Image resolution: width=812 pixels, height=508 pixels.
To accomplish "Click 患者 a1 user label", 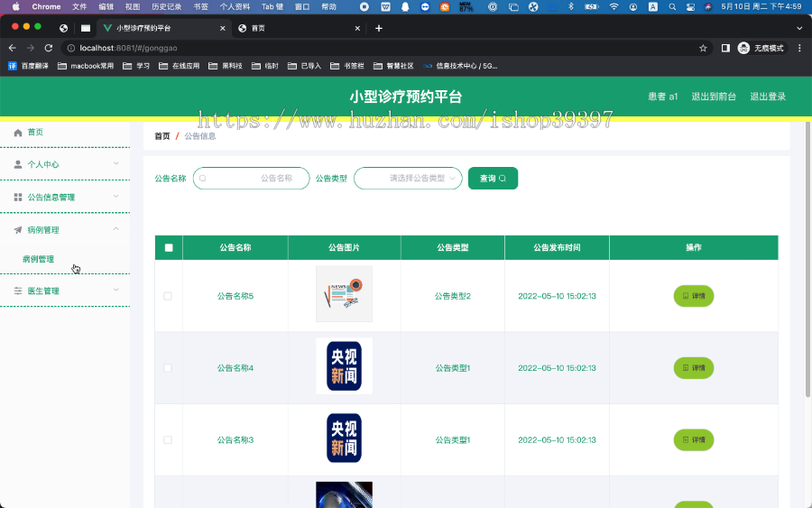I will click(662, 97).
